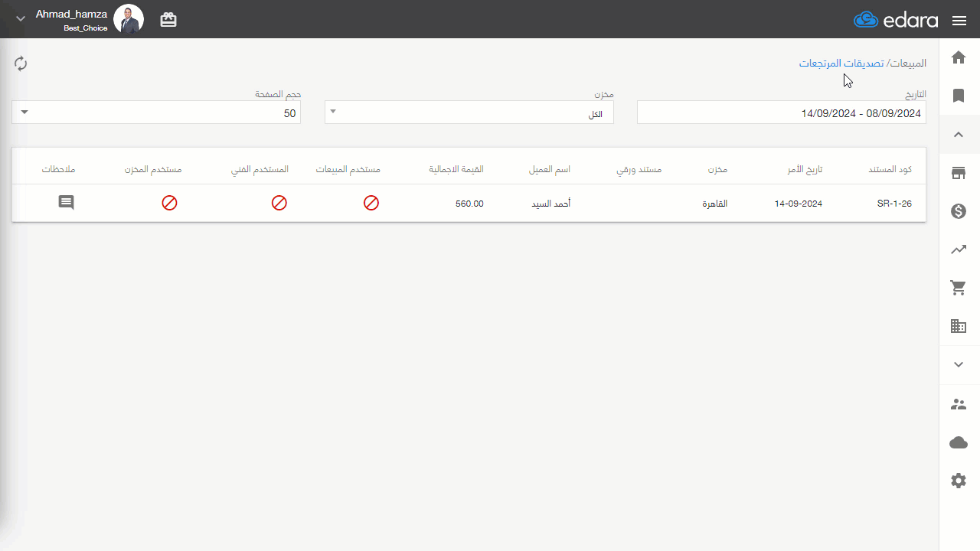The width and height of the screenshot is (980, 551).
Task: Open the حجم الصفحة page size dropdown
Action: click(156, 112)
